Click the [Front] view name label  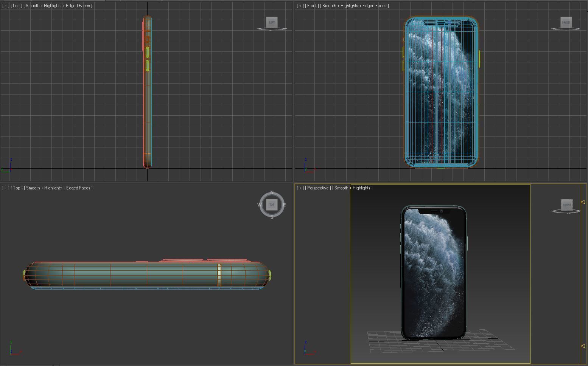point(312,6)
